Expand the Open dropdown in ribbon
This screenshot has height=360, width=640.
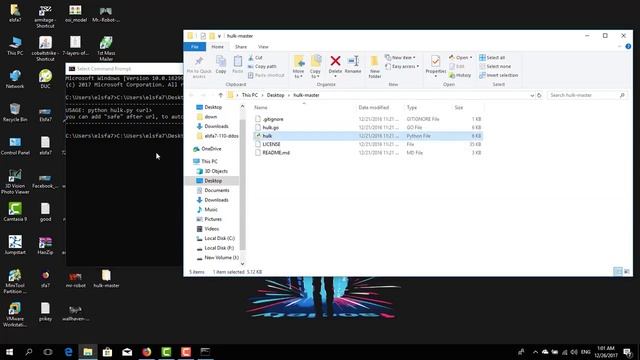coord(471,58)
